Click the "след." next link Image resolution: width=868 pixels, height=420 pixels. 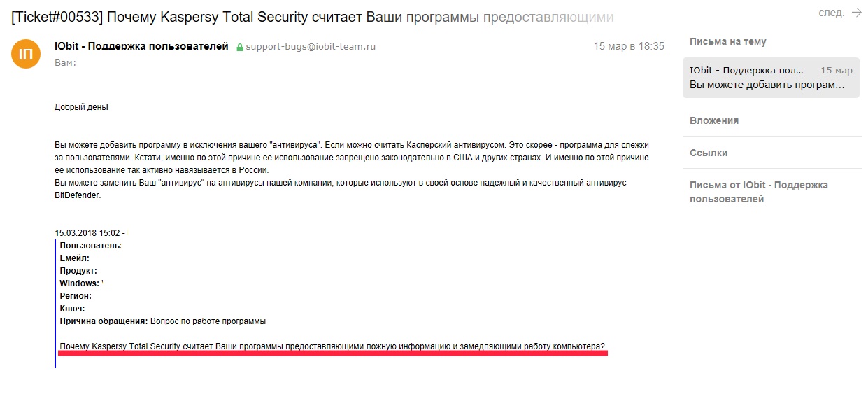pyautogui.click(x=831, y=13)
